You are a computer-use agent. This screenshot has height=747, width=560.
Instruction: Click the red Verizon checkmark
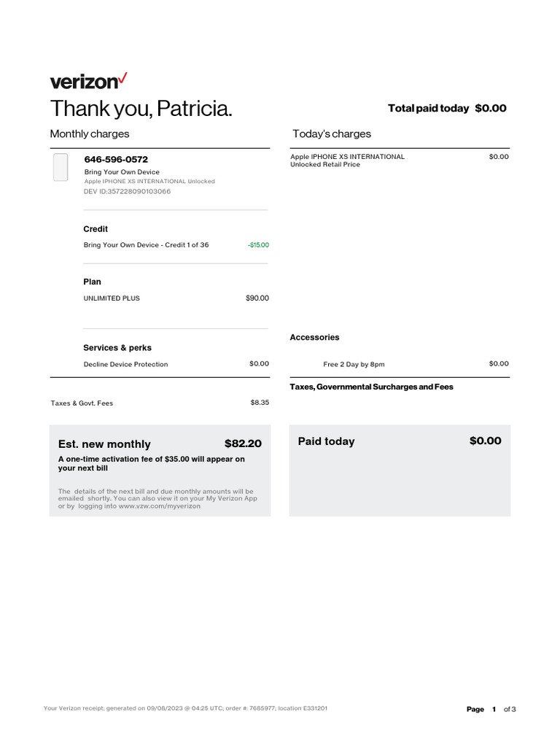(123, 77)
